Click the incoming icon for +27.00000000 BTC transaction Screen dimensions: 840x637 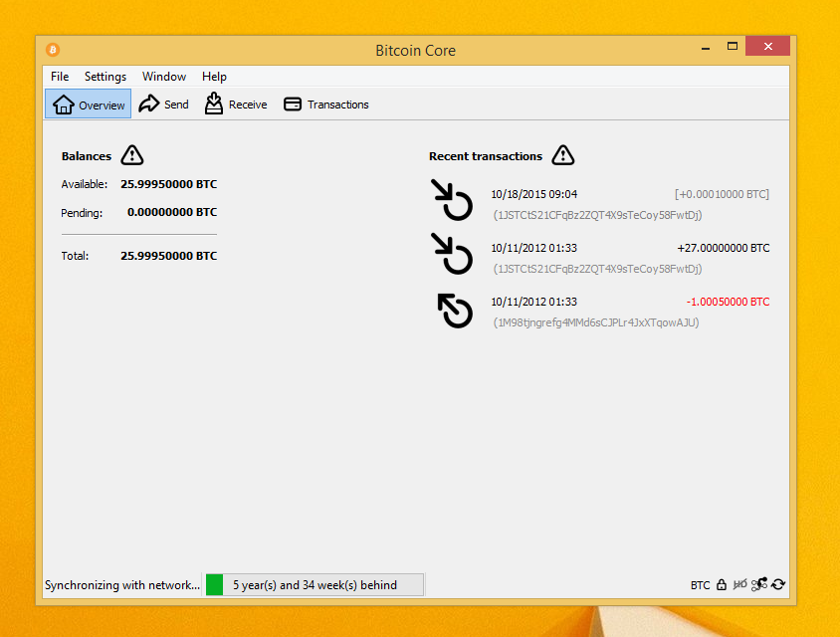click(x=452, y=254)
